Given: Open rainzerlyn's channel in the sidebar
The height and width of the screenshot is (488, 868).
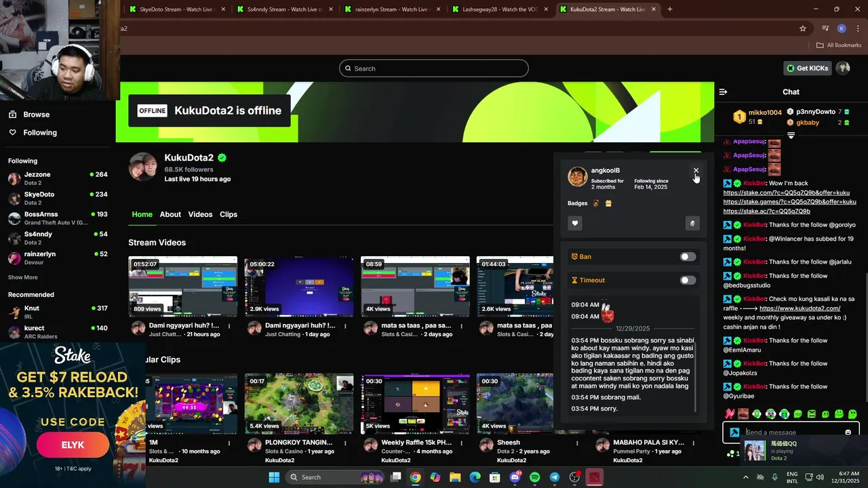Looking at the screenshot, I should pyautogui.click(x=58, y=258).
